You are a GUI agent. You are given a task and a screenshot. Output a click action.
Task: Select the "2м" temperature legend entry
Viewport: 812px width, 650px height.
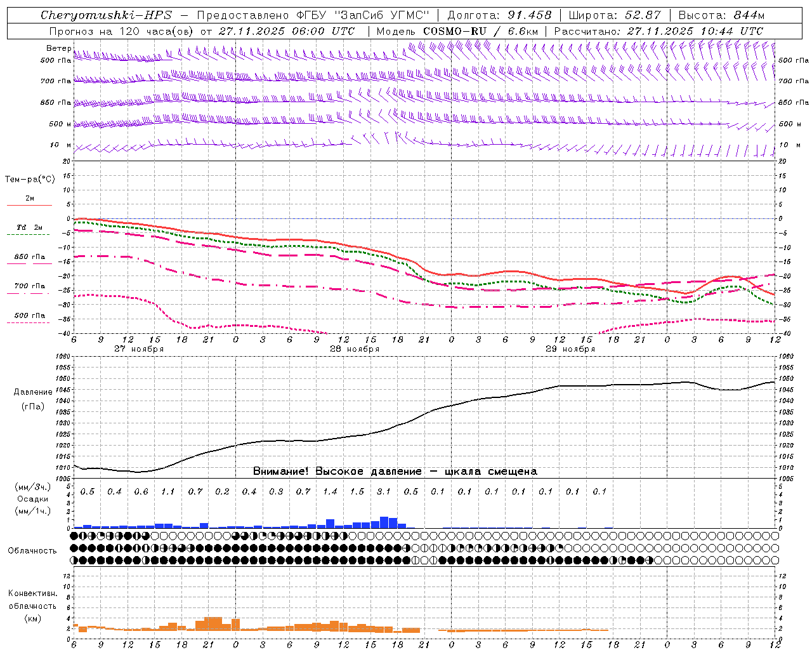tap(30, 198)
